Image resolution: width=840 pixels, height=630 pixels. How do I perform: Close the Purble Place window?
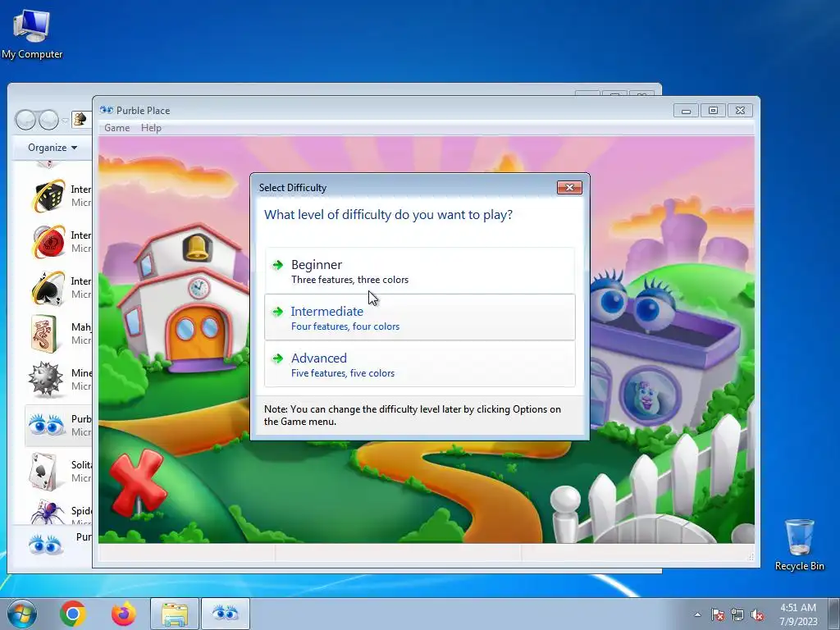click(x=740, y=111)
